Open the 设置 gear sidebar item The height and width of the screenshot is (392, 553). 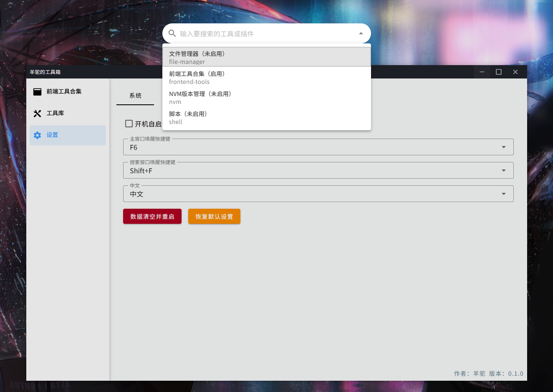point(68,135)
